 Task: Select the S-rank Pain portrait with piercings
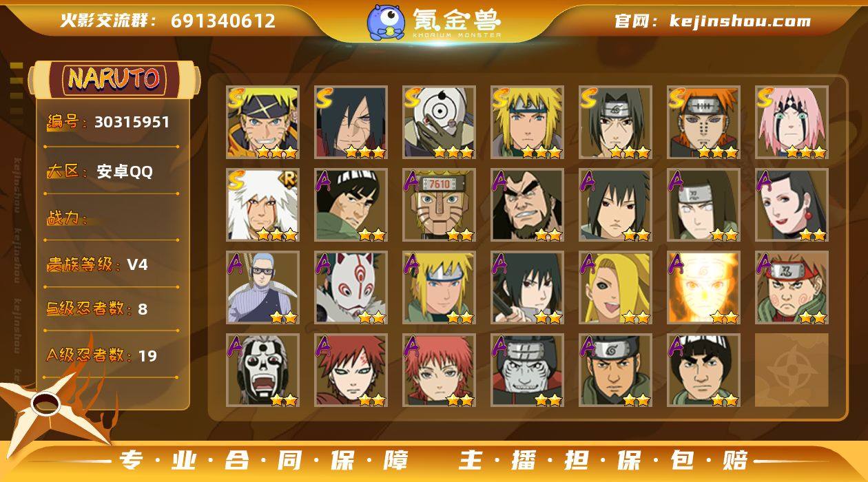click(x=703, y=123)
